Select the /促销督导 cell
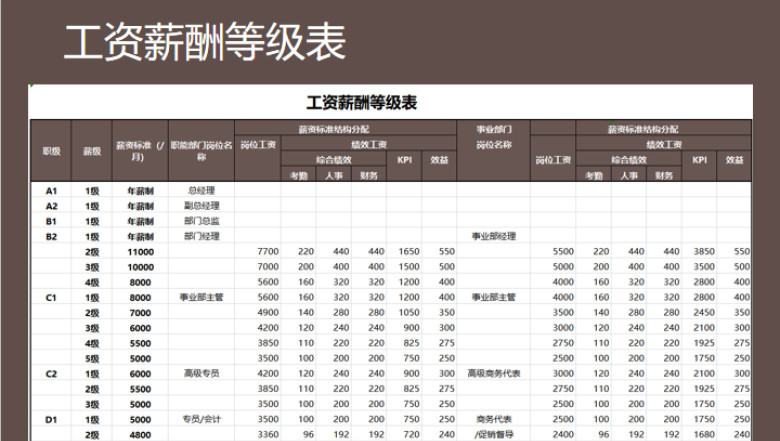780x441 pixels. coord(493,435)
